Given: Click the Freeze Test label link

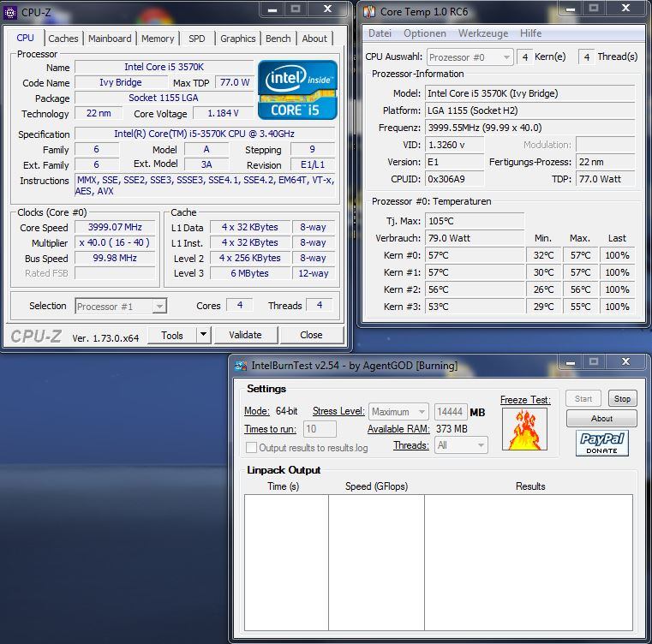Looking at the screenshot, I should pos(525,400).
